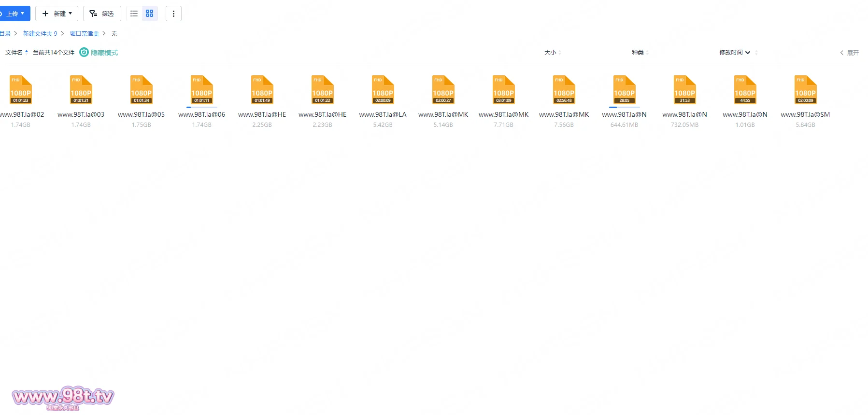Open the 7.71GB video file icon
Viewport: 868px width, 415px height.
coord(503,90)
